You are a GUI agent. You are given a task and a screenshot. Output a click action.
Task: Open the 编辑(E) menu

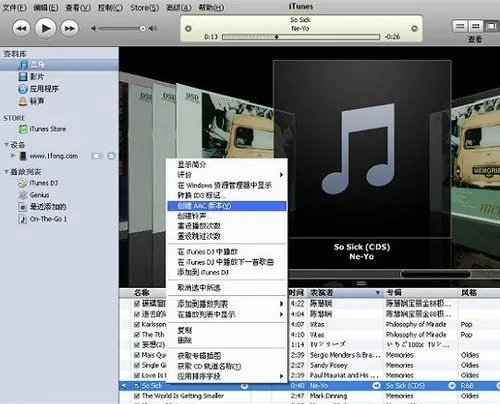click(x=46, y=7)
